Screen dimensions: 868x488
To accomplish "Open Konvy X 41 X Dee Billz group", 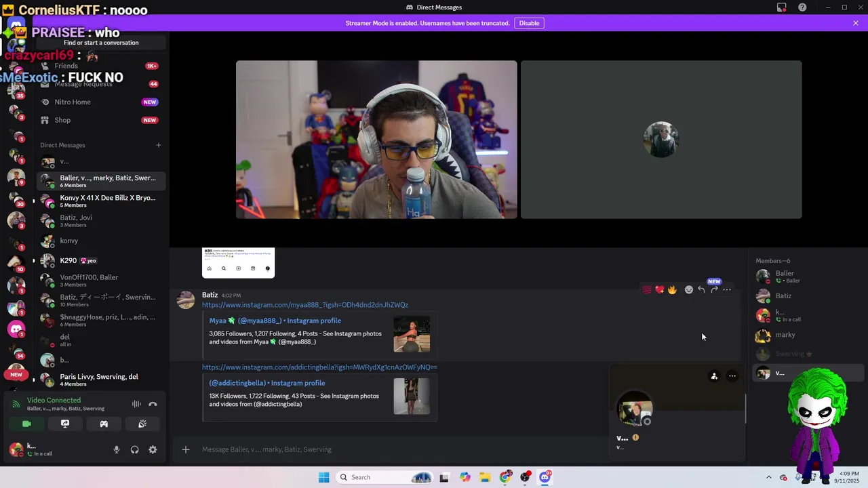I will 100,201.
